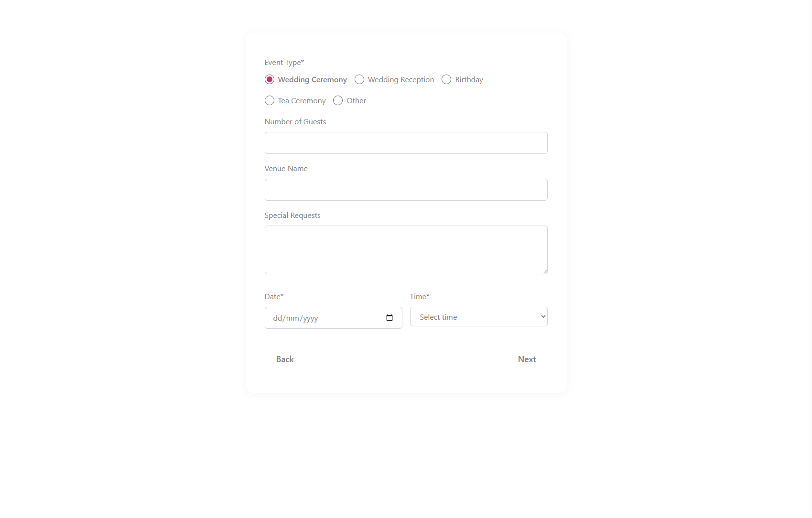Viewport: 812px width, 518px height.
Task: Click the Wedding Reception label text
Action: pyautogui.click(x=401, y=80)
